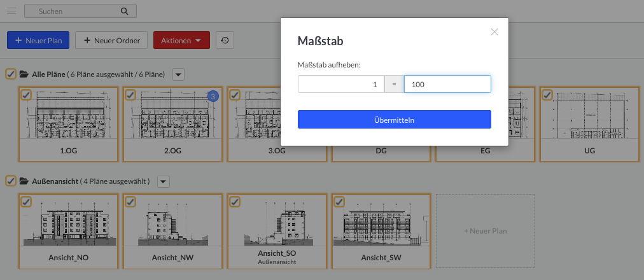Image resolution: width=644 pixels, height=280 pixels.
Task: Click the 3.OG plan label
Action: point(277,151)
